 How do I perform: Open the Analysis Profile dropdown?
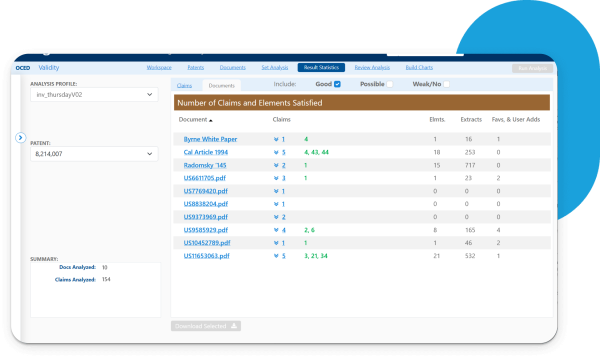(x=94, y=94)
